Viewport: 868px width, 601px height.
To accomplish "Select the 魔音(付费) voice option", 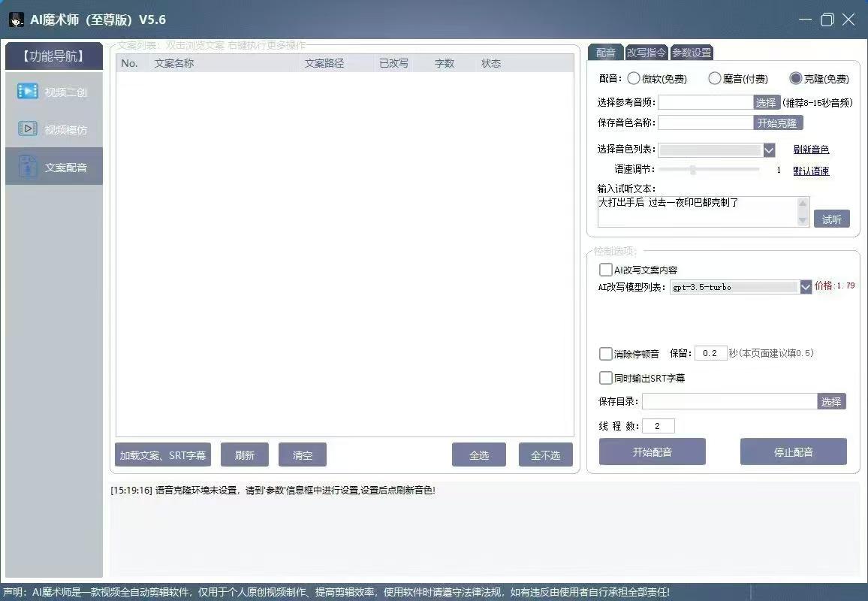I will (x=716, y=78).
